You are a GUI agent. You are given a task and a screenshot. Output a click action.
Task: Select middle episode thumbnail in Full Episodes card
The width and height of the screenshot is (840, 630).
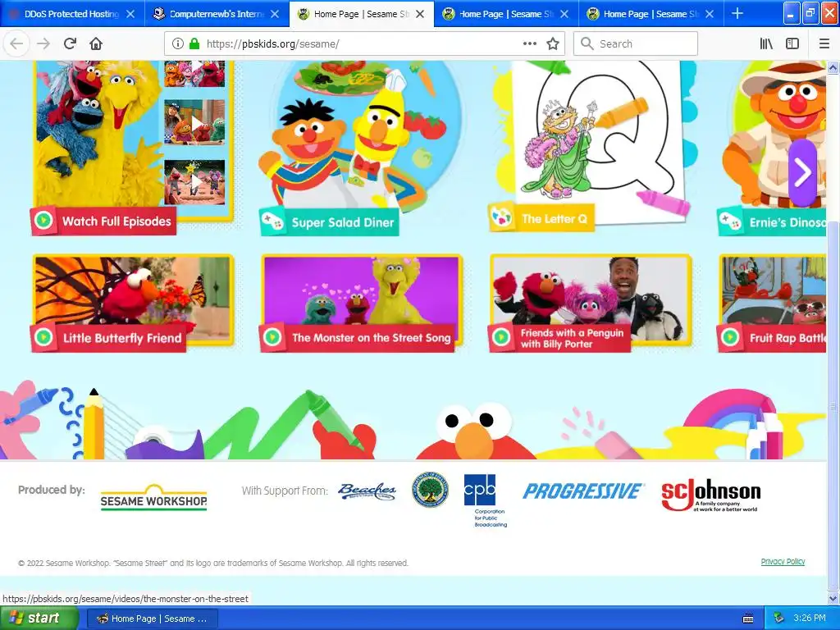click(x=194, y=123)
